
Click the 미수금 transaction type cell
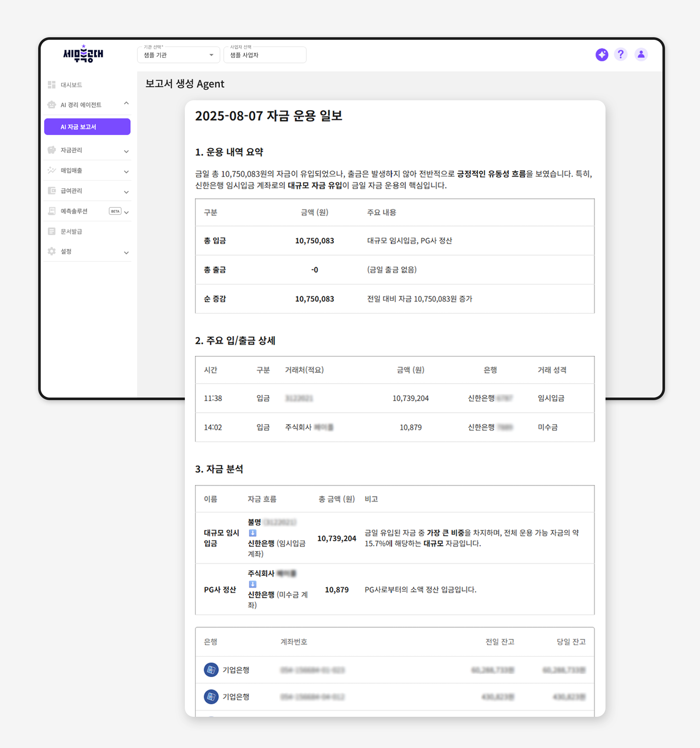(548, 427)
